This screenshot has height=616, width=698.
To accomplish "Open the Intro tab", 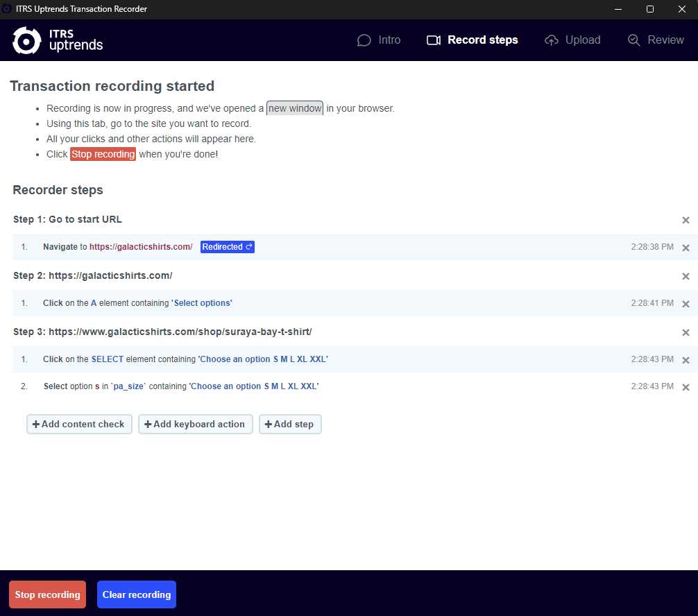I will tap(379, 40).
